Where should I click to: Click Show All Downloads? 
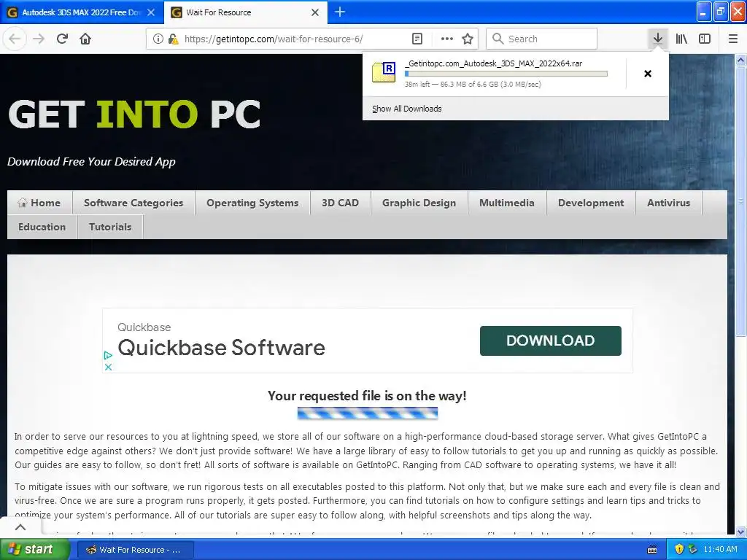point(407,109)
